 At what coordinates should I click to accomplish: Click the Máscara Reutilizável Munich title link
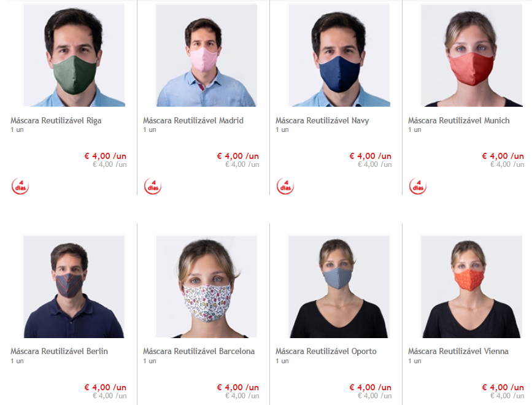point(459,120)
